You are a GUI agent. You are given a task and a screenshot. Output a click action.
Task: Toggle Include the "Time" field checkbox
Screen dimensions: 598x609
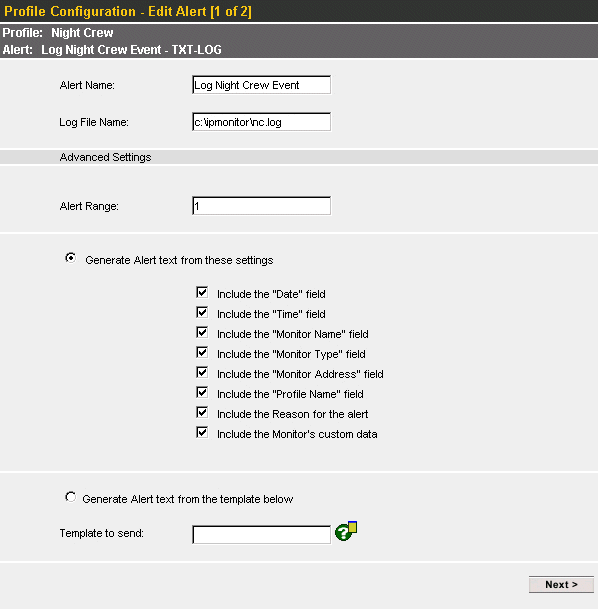202,312
